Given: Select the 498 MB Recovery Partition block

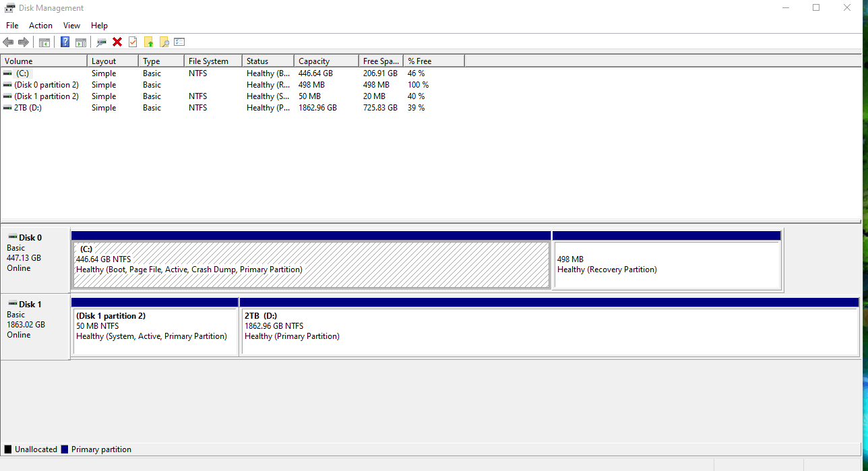Looking at the screenshot, I should coord(666,264).
